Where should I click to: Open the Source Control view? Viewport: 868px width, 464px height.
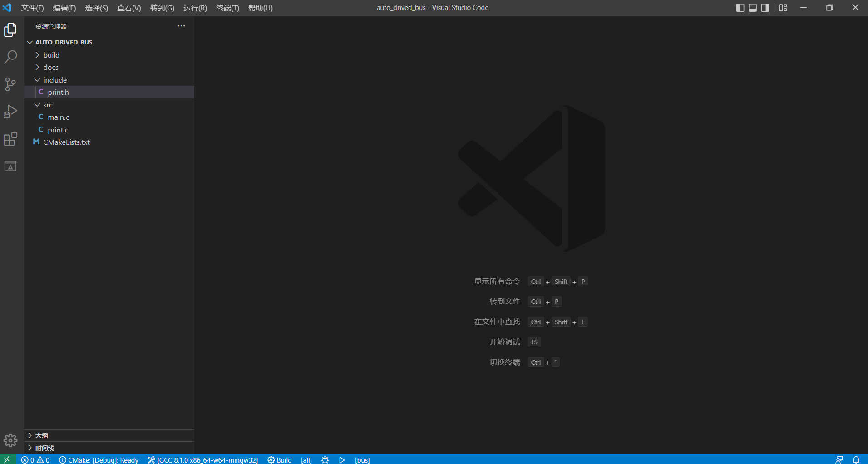click(x=10, y=84)
